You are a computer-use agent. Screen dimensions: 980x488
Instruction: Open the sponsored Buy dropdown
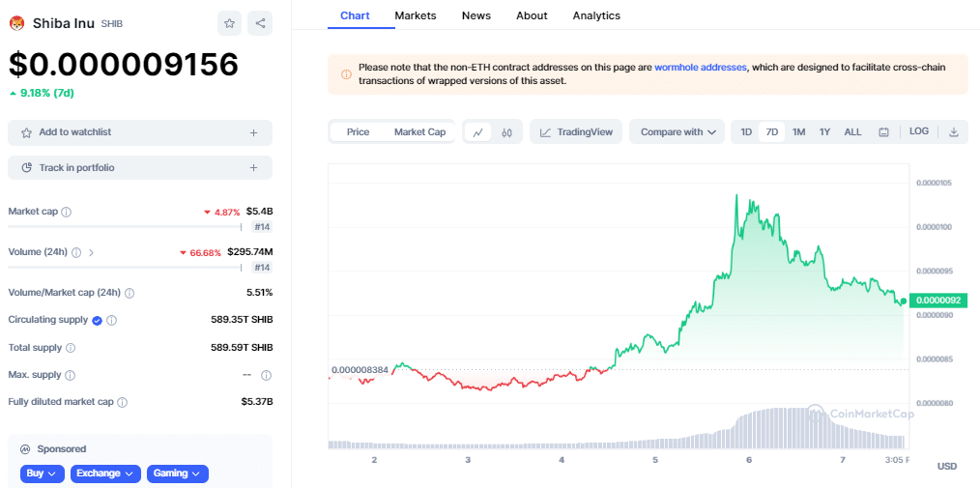[43, 474]
